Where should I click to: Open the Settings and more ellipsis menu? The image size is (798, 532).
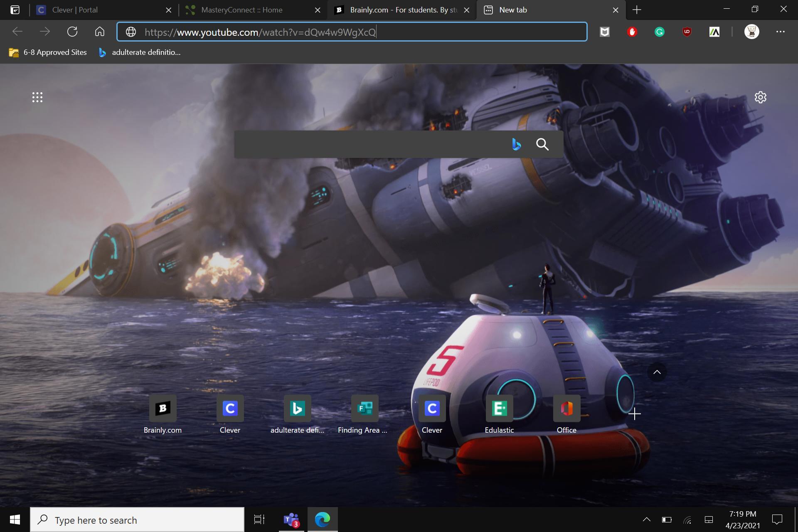point(780,32)
